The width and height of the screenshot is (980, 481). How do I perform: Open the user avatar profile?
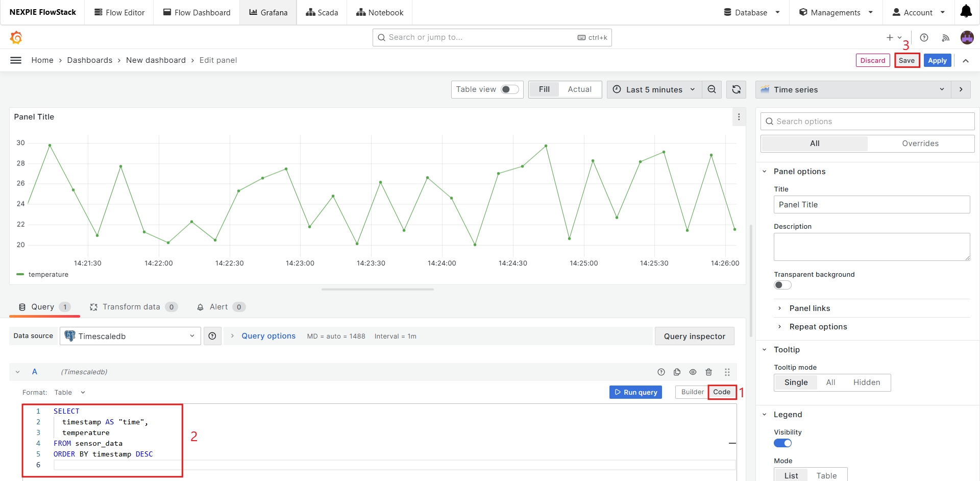click(x=967, y=37)
